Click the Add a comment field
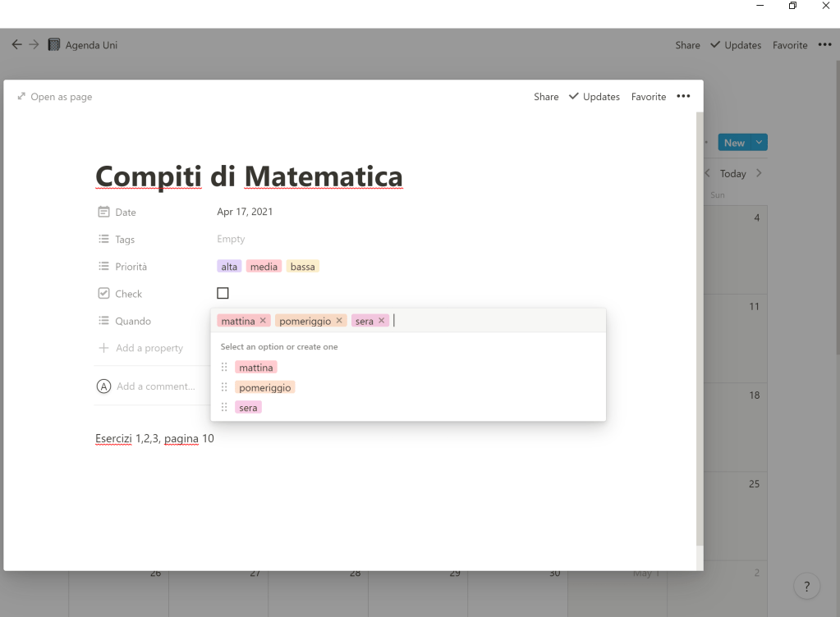The image size is (840, 617). tap(156, 386)
